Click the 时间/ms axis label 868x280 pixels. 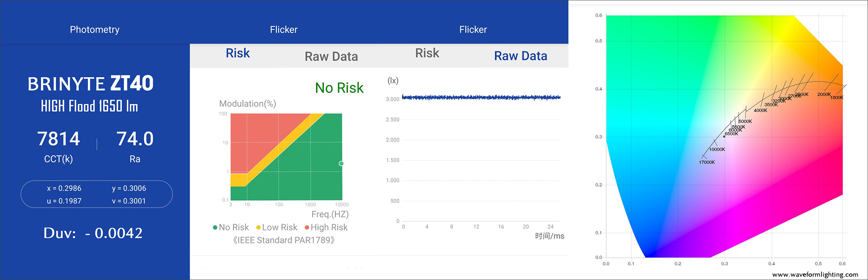tap(550, 236)
